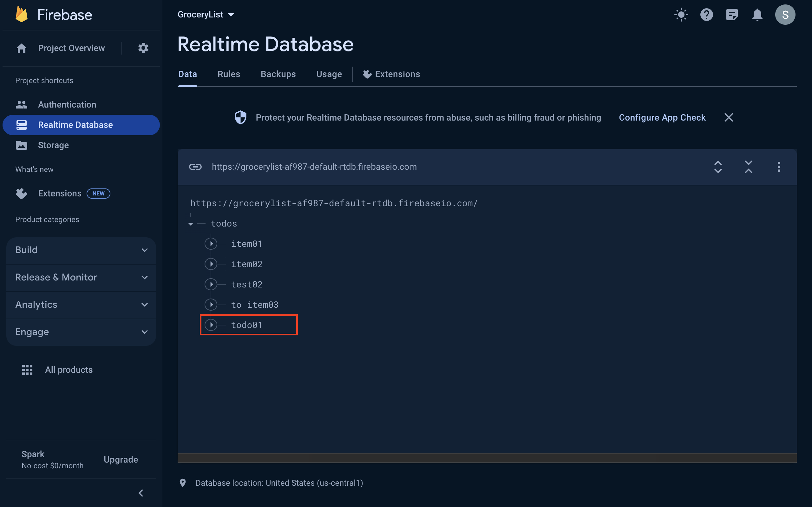Switch to the Extensions tab

(391, 74)
